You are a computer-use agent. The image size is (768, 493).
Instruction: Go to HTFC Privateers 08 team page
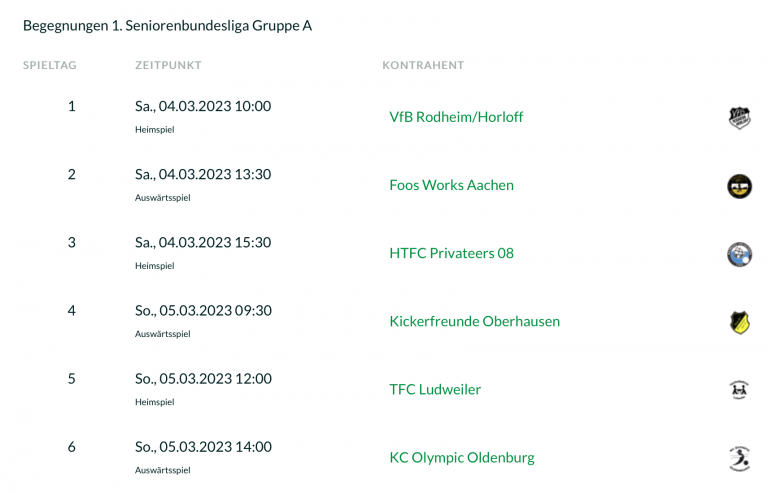pyautogui.click(x=451, y=253)
